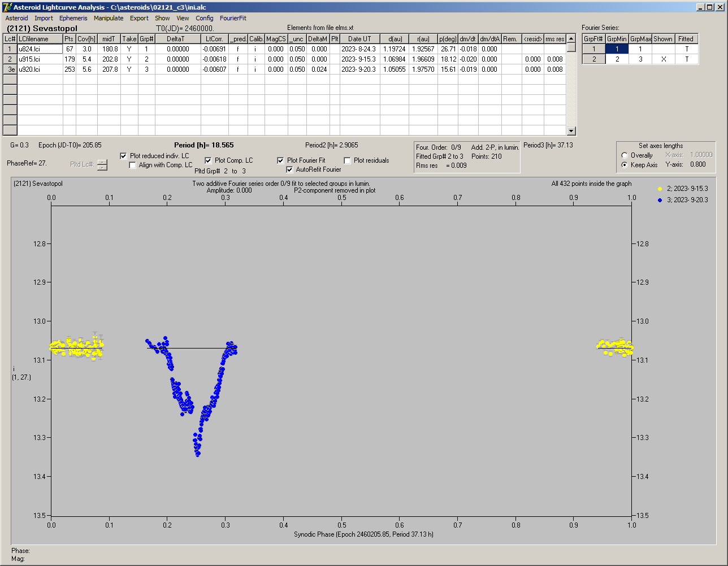This screenshot has height=566, width=728.
Task: Toggle Plot reduced indiv. LC checkbox
Action: coord(124,156)
